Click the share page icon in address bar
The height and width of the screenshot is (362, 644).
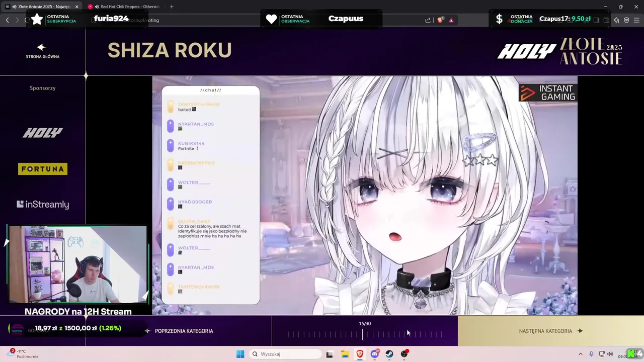[428, 20]
